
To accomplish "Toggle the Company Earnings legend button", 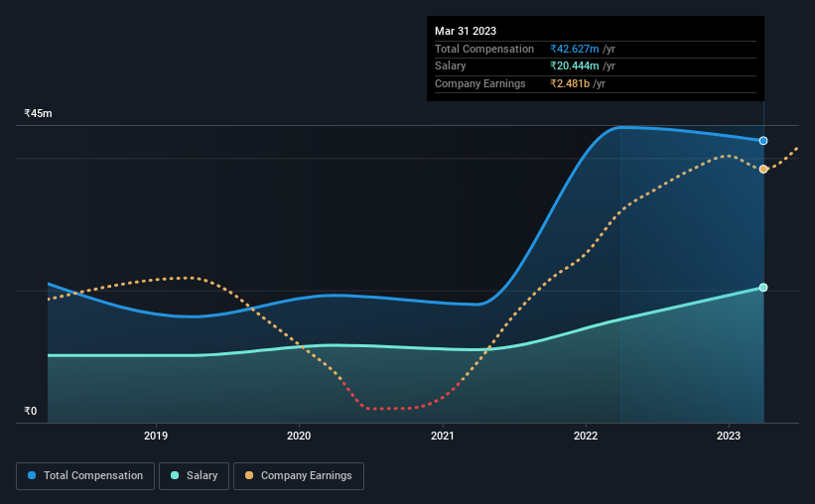I will point(299,476).
